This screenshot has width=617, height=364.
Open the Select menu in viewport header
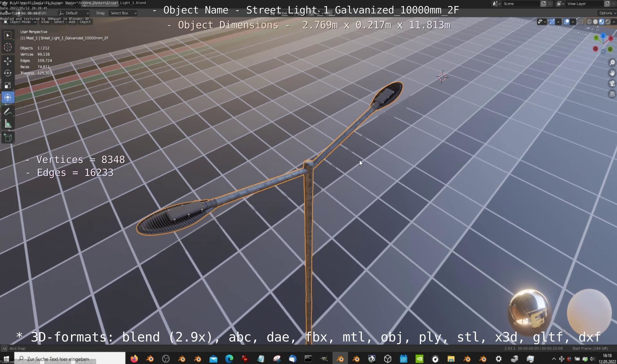(x=59, y=22)
